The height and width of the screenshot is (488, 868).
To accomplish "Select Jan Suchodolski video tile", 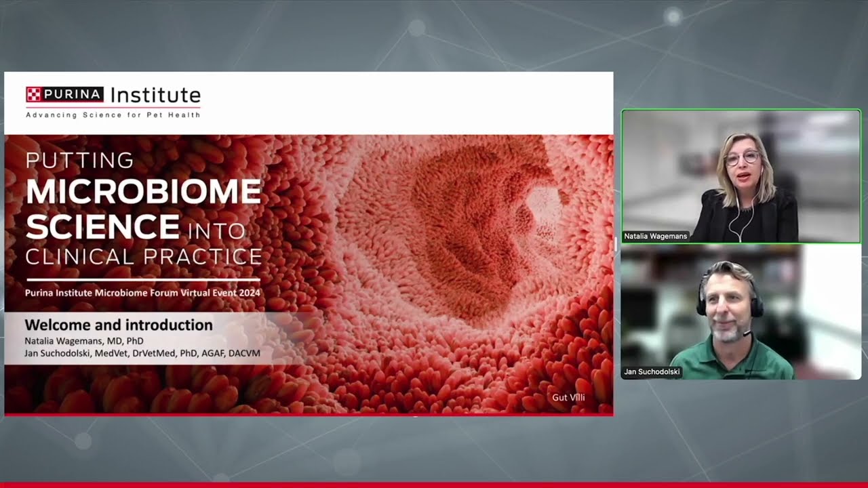I will (x=741, y=312).
